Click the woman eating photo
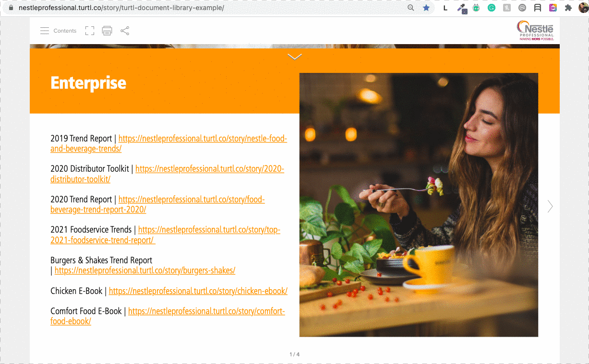The height and width of the screenshot is (364, 589). pyautogui.click(x=419, y=205)
